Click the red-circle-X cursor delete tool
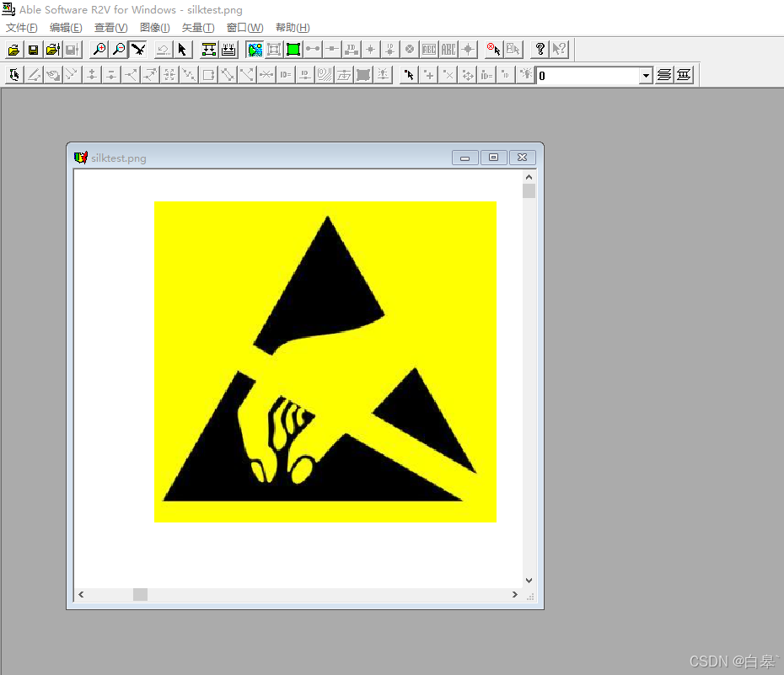 pos(494,50)
